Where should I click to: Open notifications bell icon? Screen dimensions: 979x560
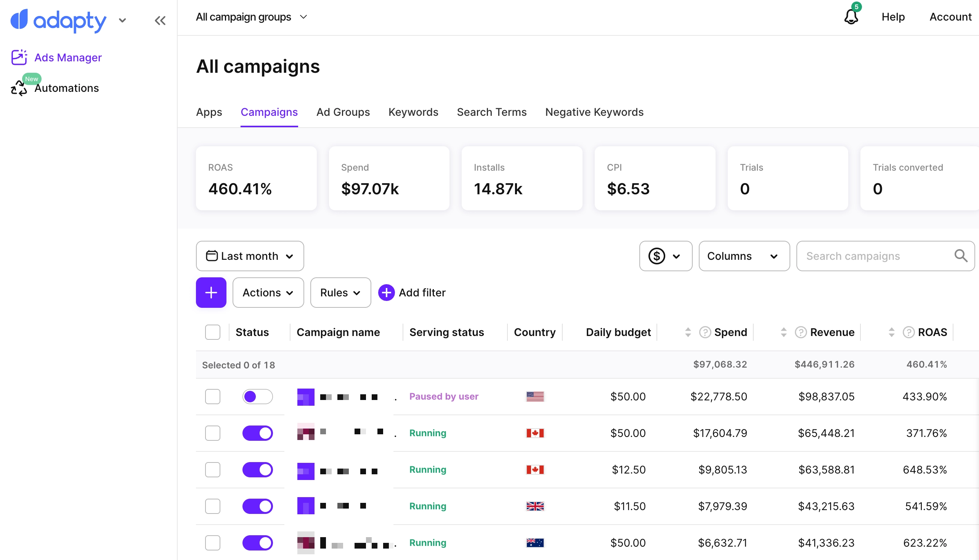click(851, 17)
